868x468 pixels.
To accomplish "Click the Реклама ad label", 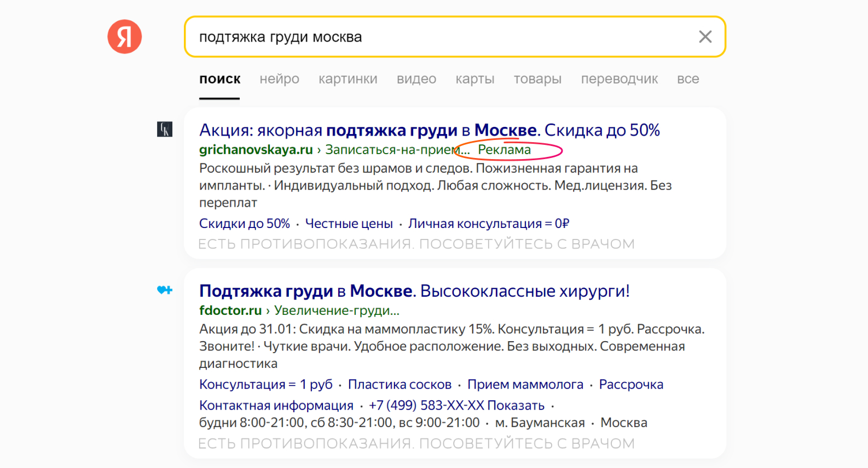I will (504, 150).
